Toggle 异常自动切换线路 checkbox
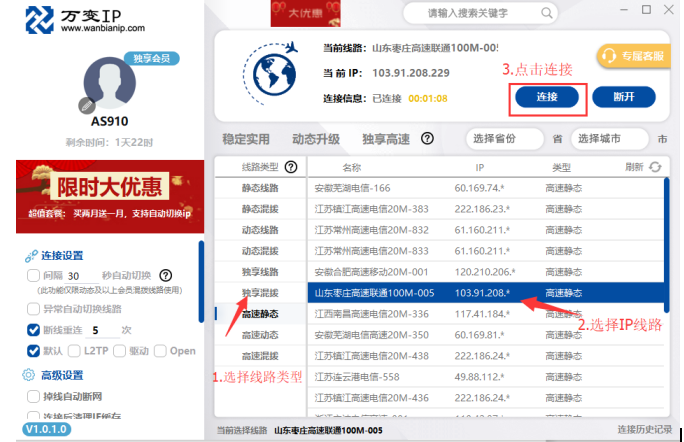This screenshot has height=442, width=684. coord(34,309)
